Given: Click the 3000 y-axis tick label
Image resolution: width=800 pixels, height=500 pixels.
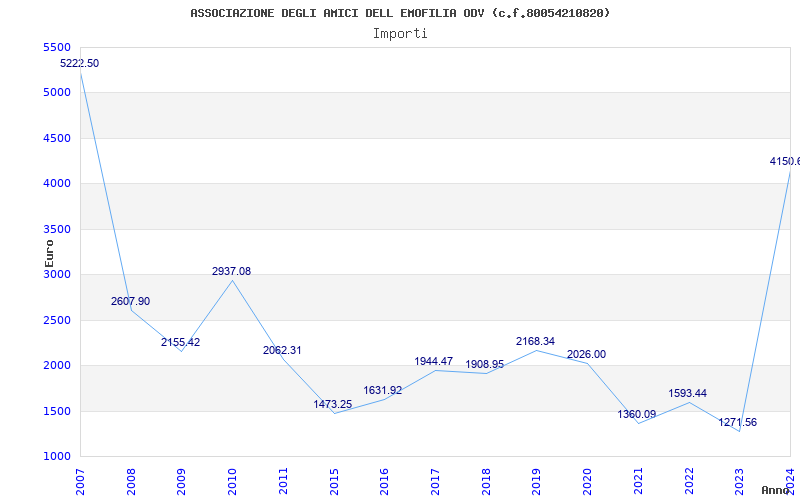Looking at the screenshot, I should (57, 275).
